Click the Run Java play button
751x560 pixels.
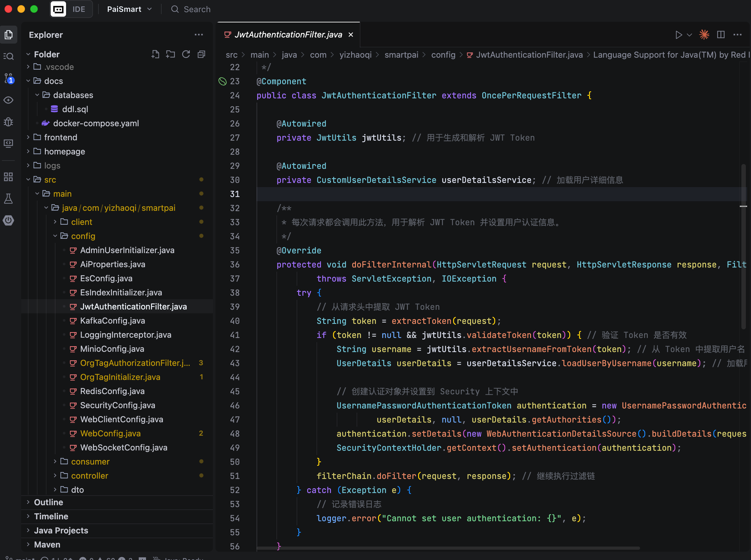tap(679, 35)
